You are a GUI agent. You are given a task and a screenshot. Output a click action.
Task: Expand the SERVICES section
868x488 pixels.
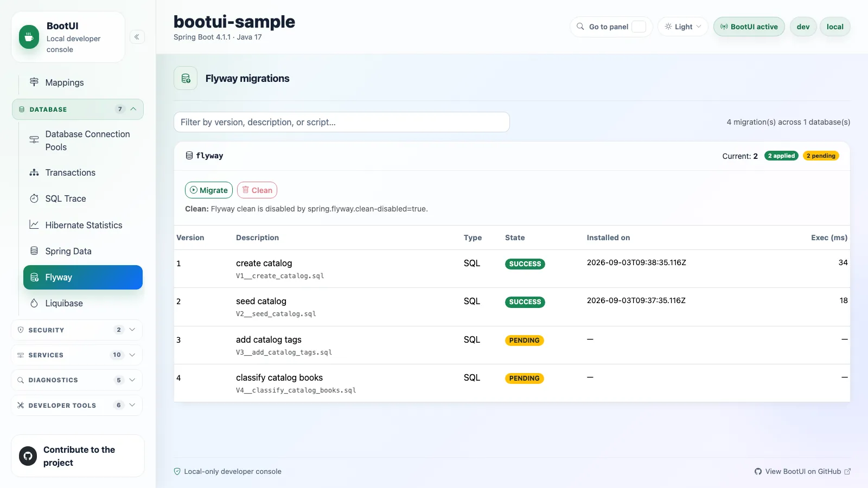click(x=77, y=355)
